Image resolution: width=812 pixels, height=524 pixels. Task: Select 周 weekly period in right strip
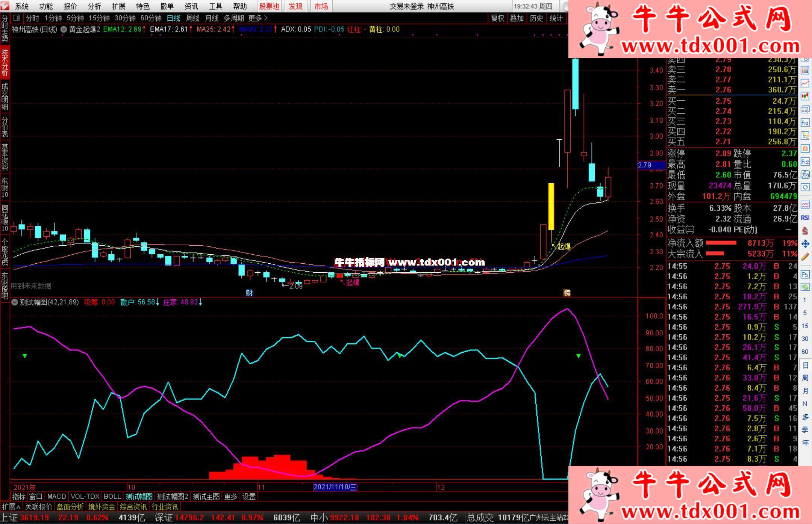click(805, 378)
